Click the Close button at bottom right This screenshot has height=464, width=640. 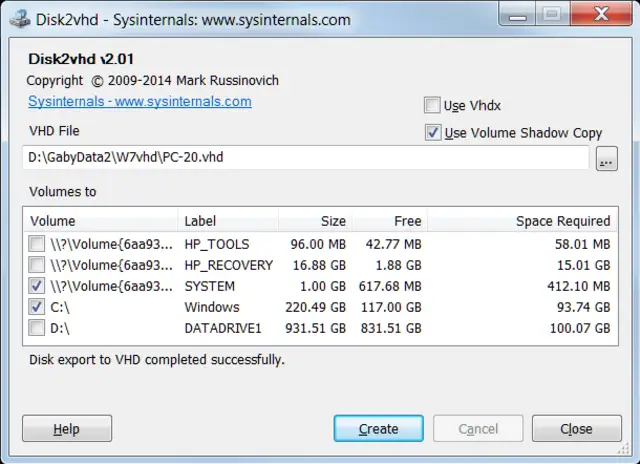coord(576,429)
